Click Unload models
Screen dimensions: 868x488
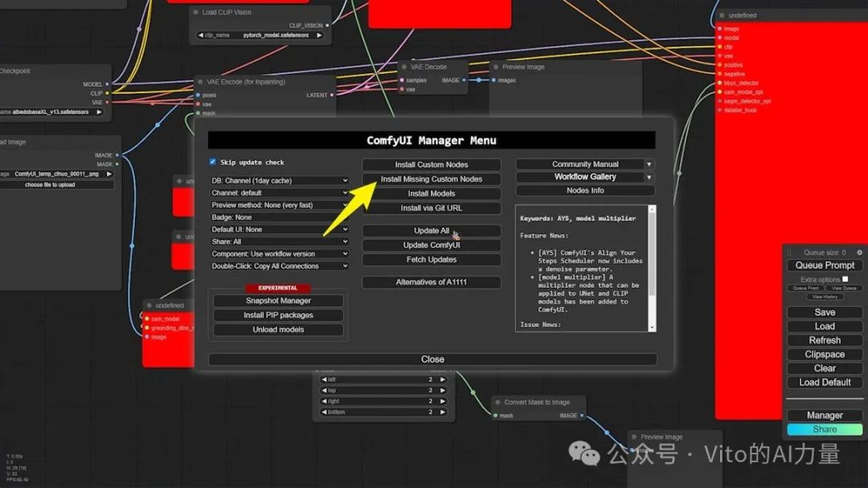278,329
